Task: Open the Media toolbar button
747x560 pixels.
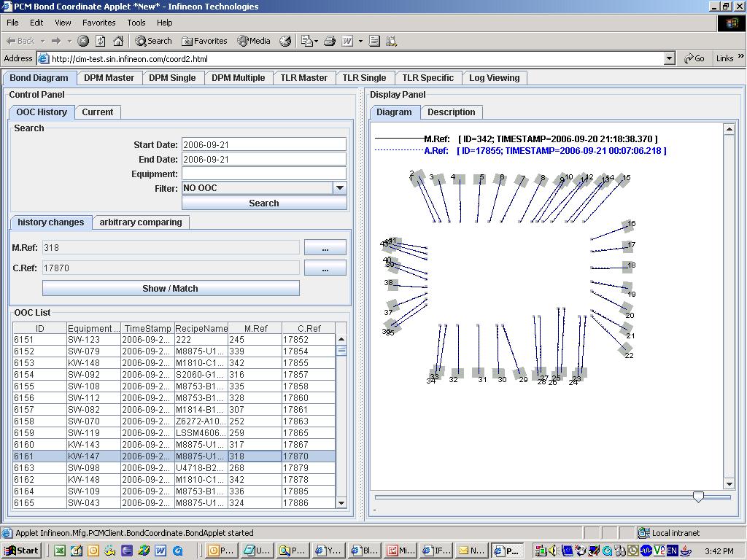Action: coord(254,41)
